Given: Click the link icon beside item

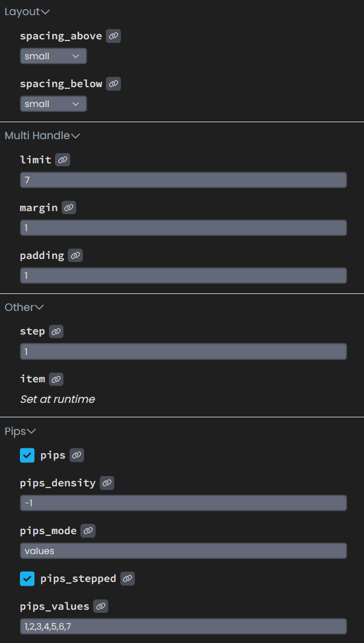Looking at the screenshot, I should (56, 379).
